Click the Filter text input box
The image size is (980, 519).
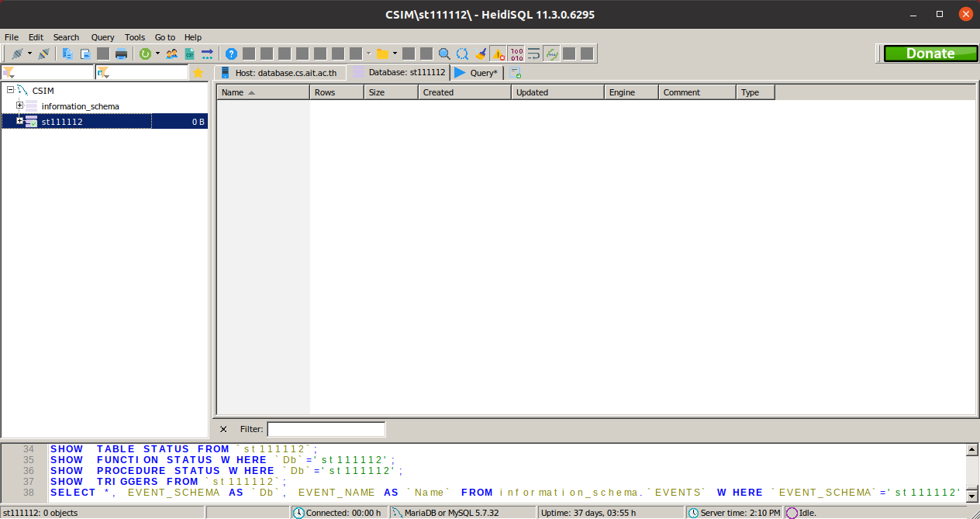pos(326,429)
